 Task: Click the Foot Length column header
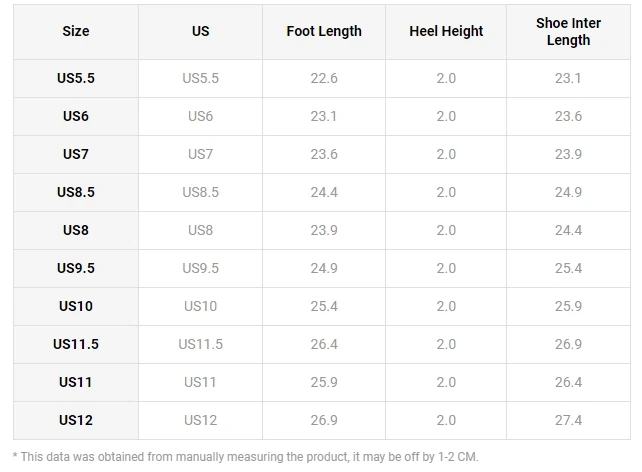click(323, 32)
